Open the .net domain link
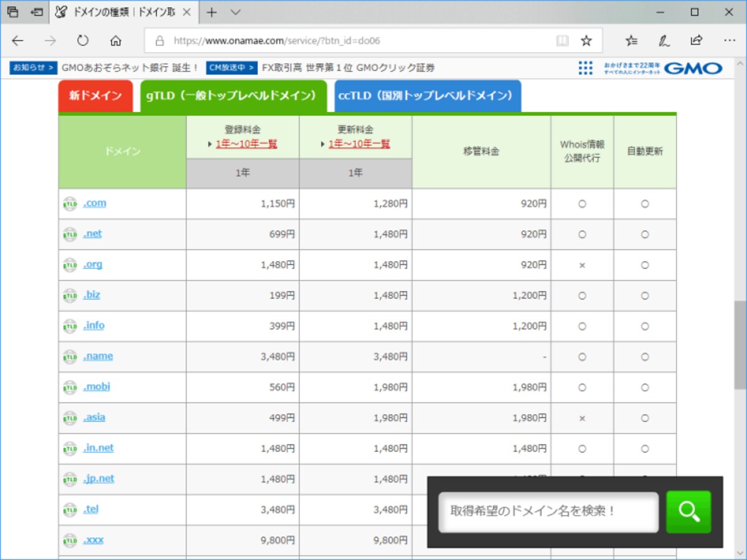Screen dimensions: 747x560 pyautogui.click(x=92, y=233)
